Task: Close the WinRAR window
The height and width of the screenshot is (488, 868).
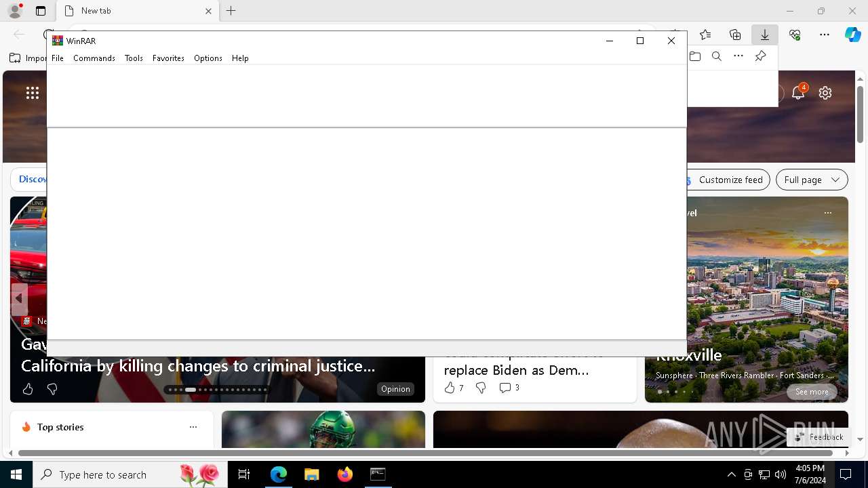Action: coord(671,41)
